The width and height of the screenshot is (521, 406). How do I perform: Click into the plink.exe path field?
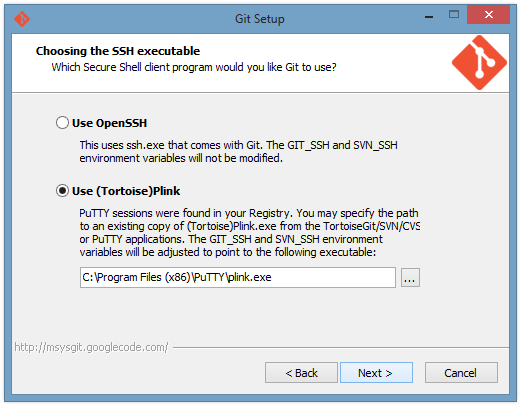238,277
